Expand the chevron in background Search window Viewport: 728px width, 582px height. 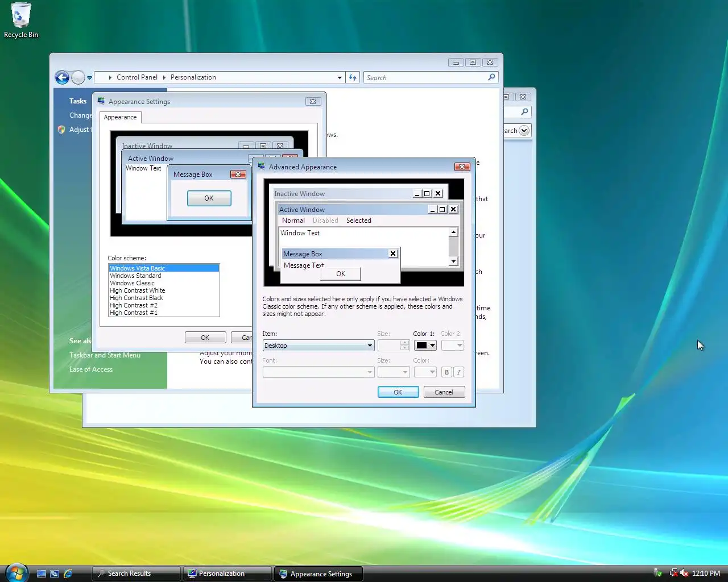coord(524,131)
